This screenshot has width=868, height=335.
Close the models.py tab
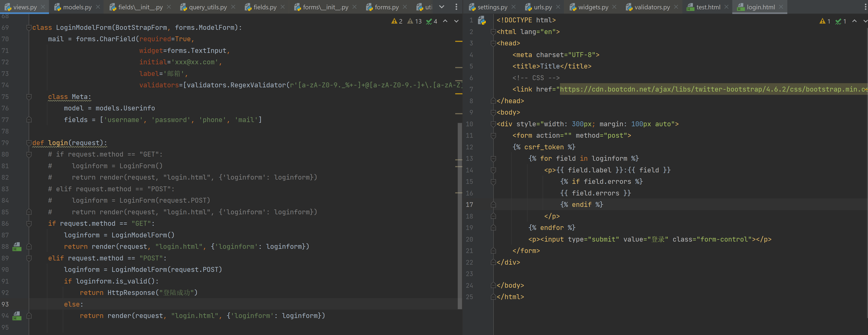(98, 7)
